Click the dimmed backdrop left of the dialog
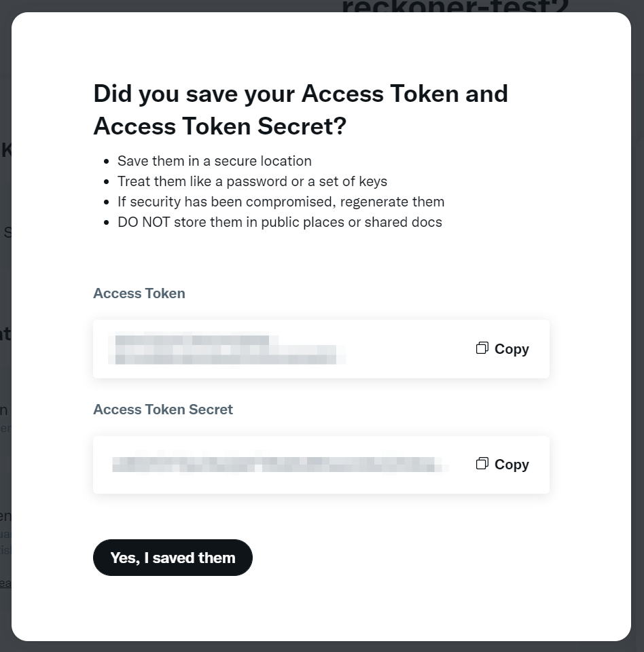The width and height of the screenshot is (644, 652). [5, 285]
